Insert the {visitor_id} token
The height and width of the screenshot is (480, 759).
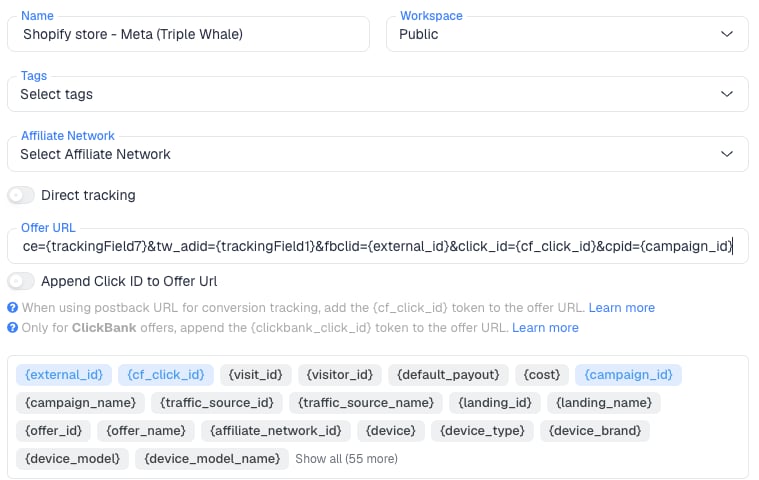coord(340,375)
